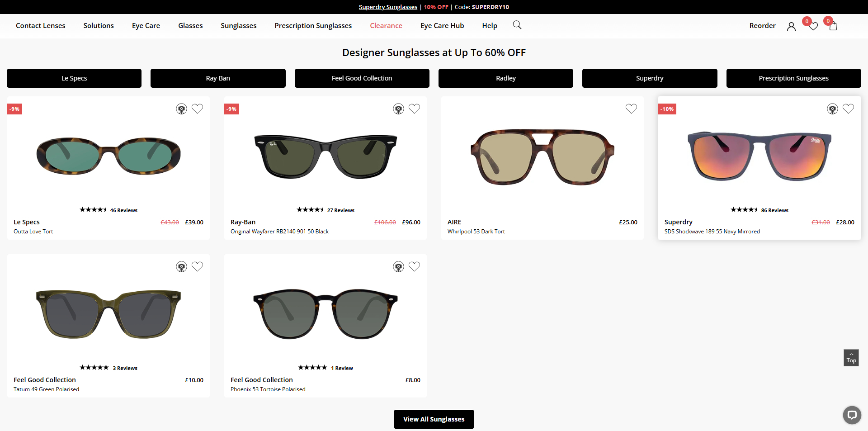Click virtual try-on icon on Ray-Ban Wayfarer
The height and width of the screenshot is (431, 868).
pyautogui.click(x=398, y=109)
